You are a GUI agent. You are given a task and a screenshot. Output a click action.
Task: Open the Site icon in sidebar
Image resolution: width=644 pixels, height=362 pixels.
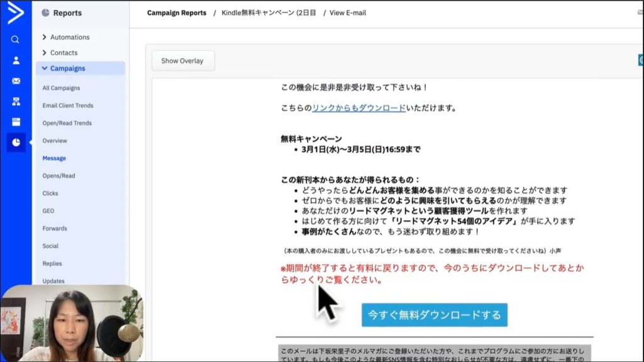click(16, 122)
